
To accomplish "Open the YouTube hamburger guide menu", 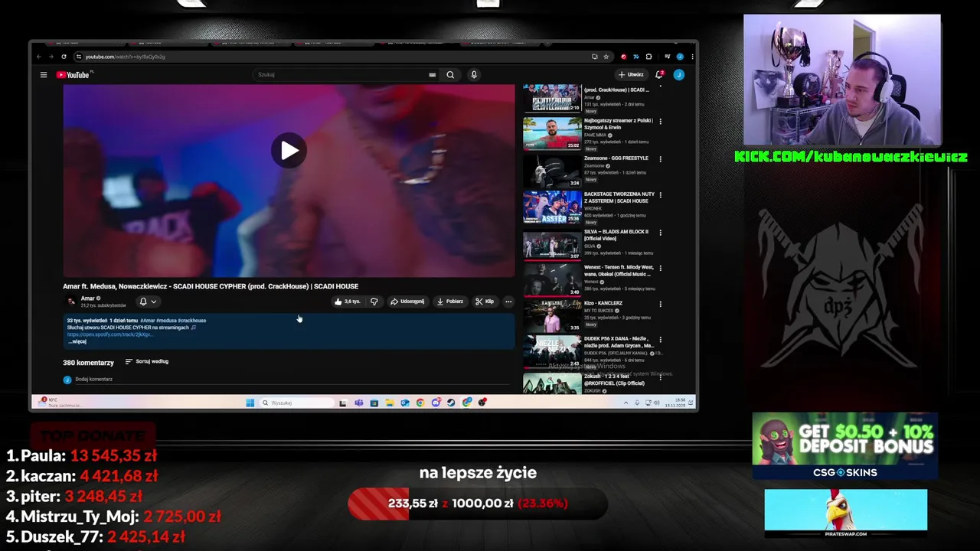I will [44, 75].
